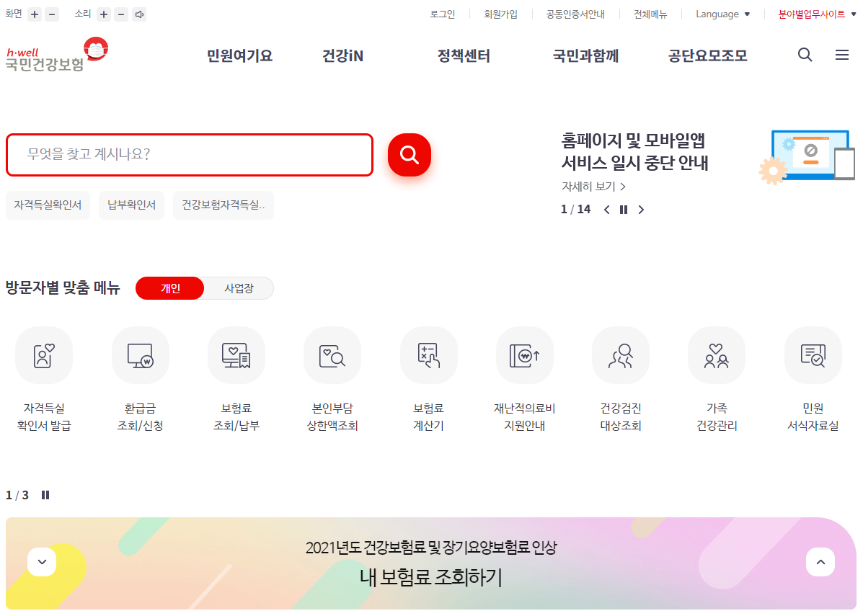The height and width of the screenshot is (616, 863).
Task: Go to the 국민건강보험 home logo
Action: pyautogui.click(x=56, y=55)
